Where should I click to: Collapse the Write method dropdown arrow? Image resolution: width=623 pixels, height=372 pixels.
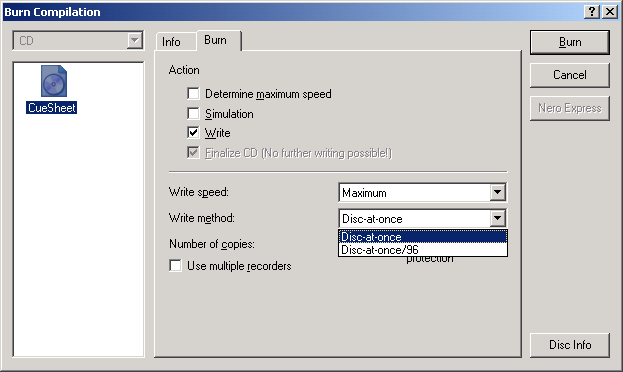pyautogui.click(x=497, y=218)
